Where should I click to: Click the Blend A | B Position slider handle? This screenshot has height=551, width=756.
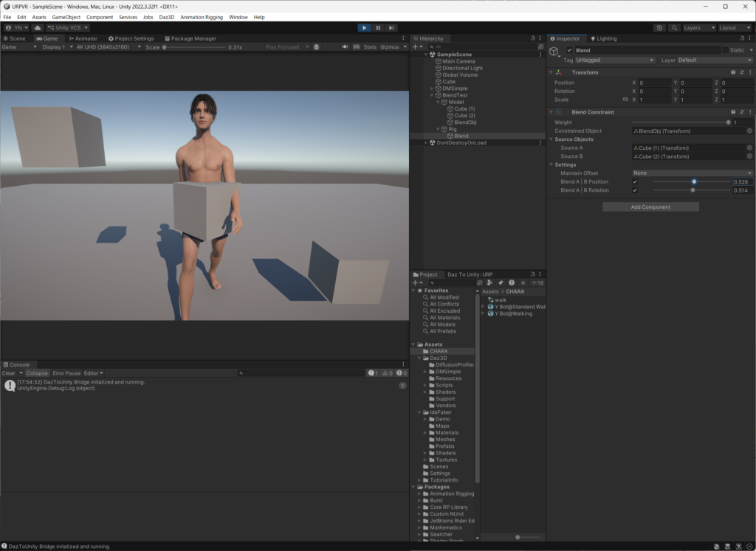694,181
